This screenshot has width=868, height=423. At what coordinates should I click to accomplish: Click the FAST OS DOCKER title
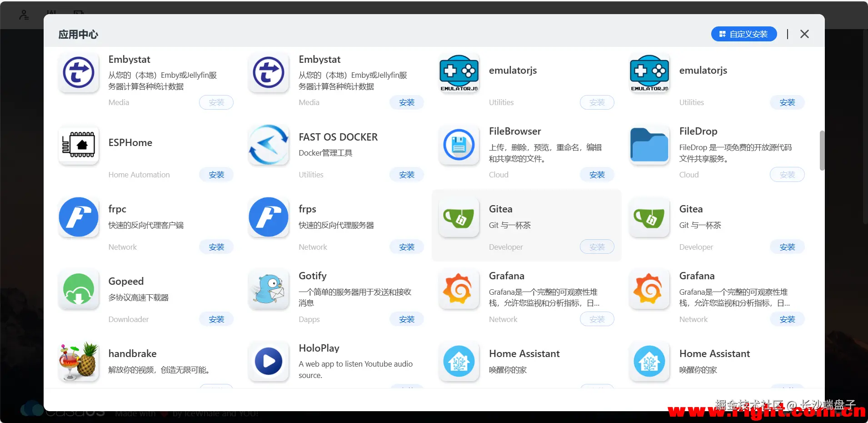point(338,137)
